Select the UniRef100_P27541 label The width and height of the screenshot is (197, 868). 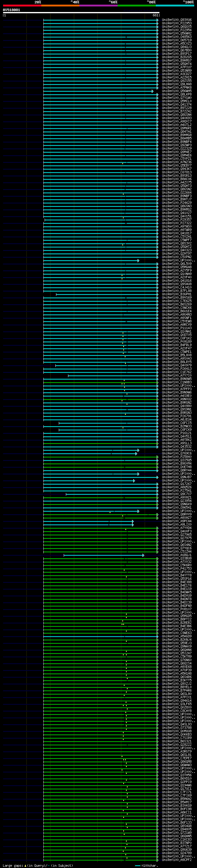pos(177,491)
